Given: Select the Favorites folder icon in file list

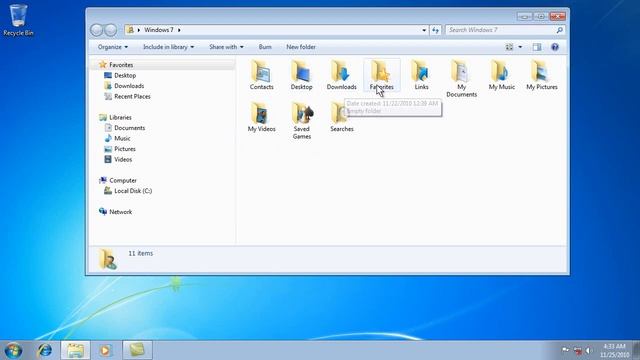Looking at the screenshot, I should tap(382, 76).
